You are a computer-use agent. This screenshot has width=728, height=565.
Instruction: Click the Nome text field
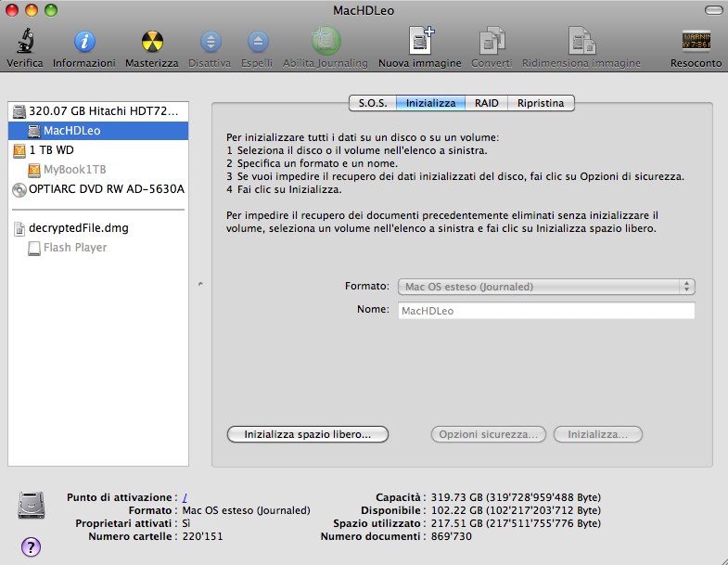tap(546, 311)
